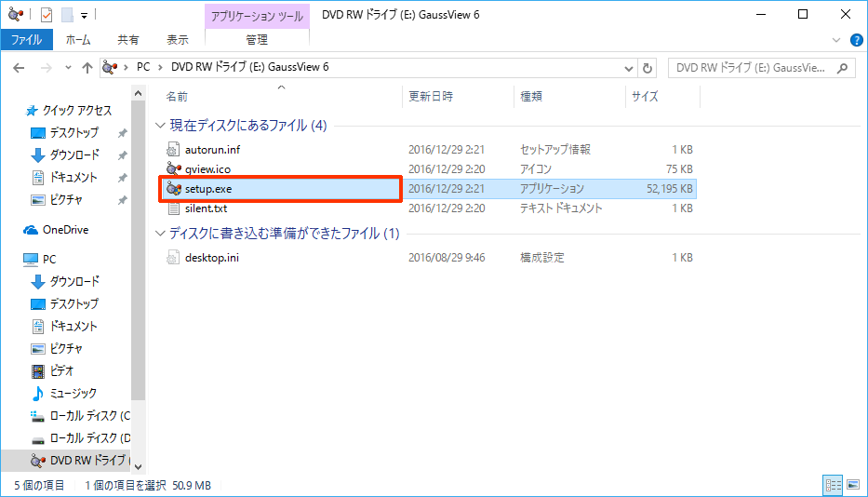The width and height of the screenshot is (868, 497).
Task: Select the アプリケーション ツール contextual tab
Action: (257, 16)
